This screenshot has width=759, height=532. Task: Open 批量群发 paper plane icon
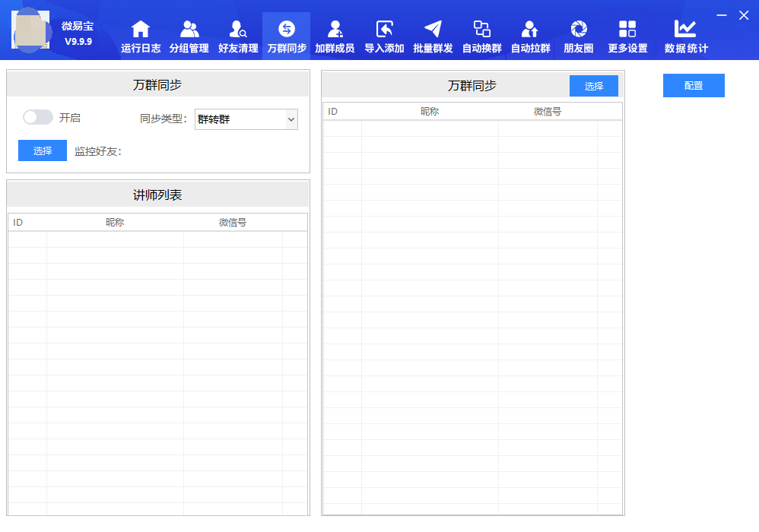433,30
